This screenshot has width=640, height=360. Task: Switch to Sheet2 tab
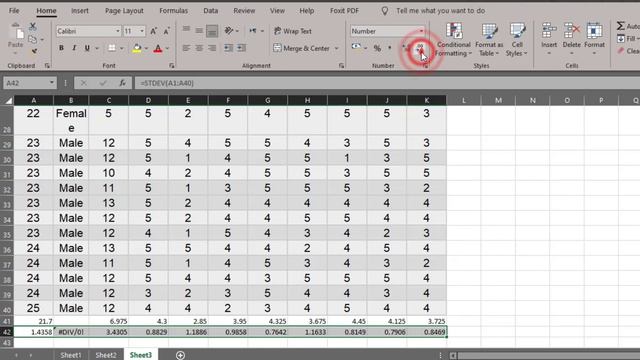(106, 355)
